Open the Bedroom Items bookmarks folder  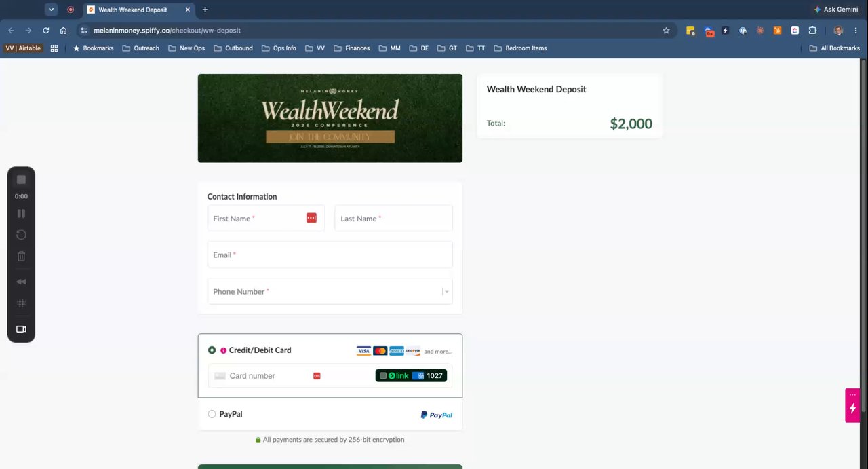coord(520,48)
